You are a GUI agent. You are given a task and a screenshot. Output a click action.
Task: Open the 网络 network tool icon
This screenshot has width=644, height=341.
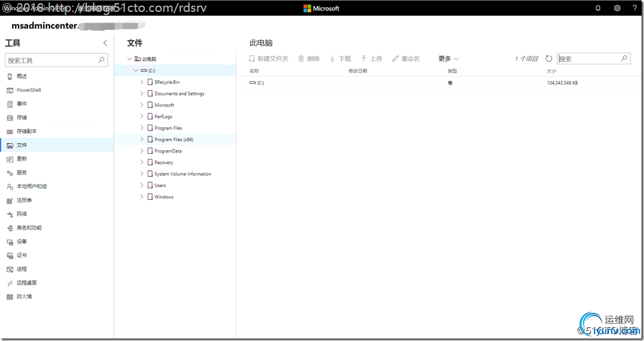click(10, 214)
